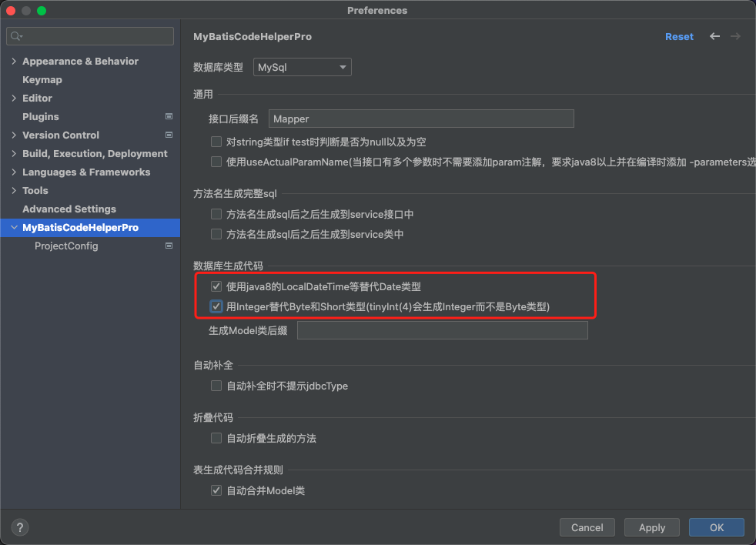Click the Apply button
The width and height of the screenshot is (756, 545).
[x=652, y=527]
